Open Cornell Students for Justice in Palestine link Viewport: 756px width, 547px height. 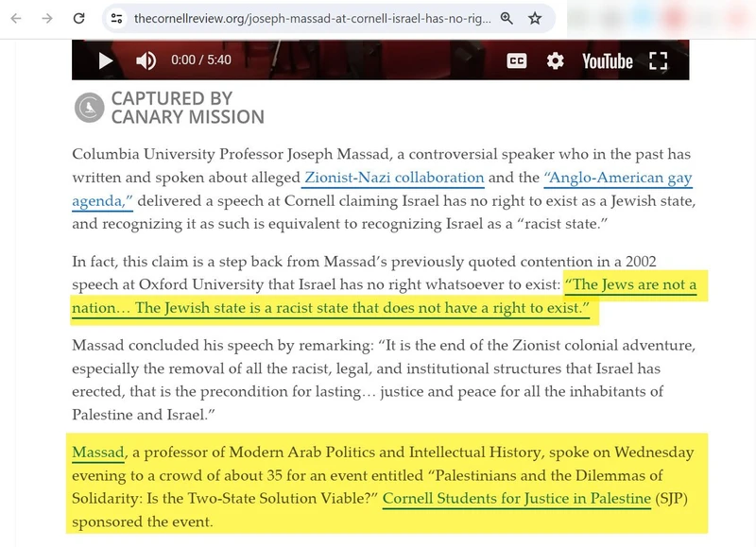516,498
